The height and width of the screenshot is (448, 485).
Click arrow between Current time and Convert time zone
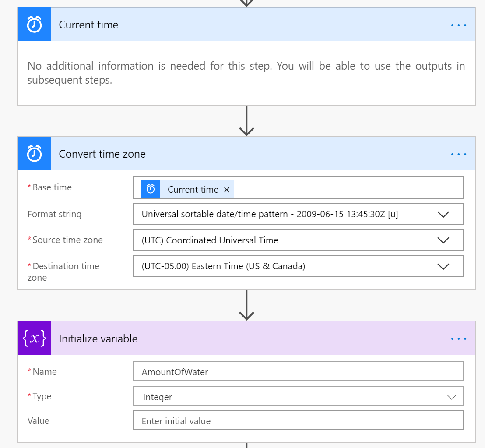tap(247, 121)
